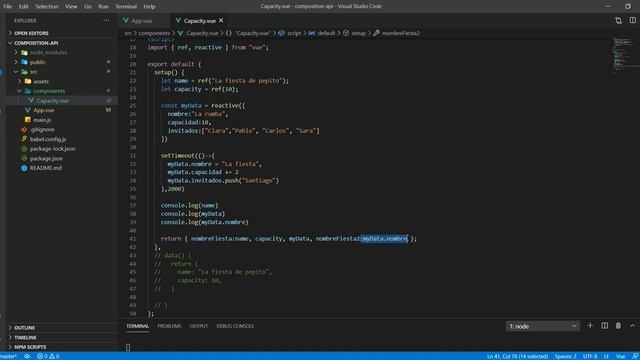This screenshot has height=360, width=640.
Task: Expand NPM Scripts section
Action: coord(30,347)
